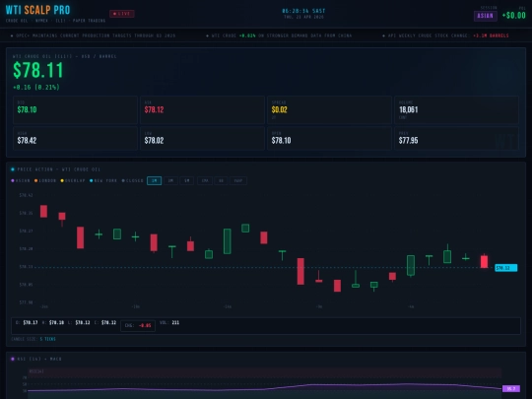Click the open $78.17 value in OHLC bar
This screenshot has height=399, width=532.
[x=31, y=323]
